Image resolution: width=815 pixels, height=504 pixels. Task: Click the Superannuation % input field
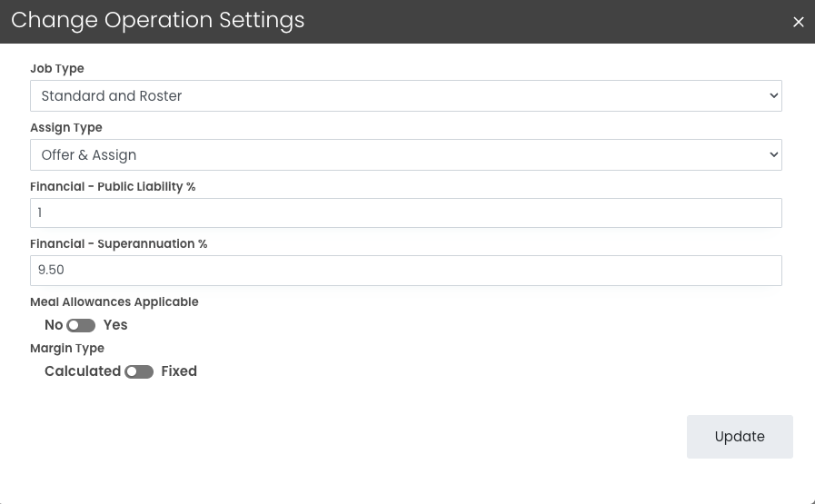tap(405, 271)
